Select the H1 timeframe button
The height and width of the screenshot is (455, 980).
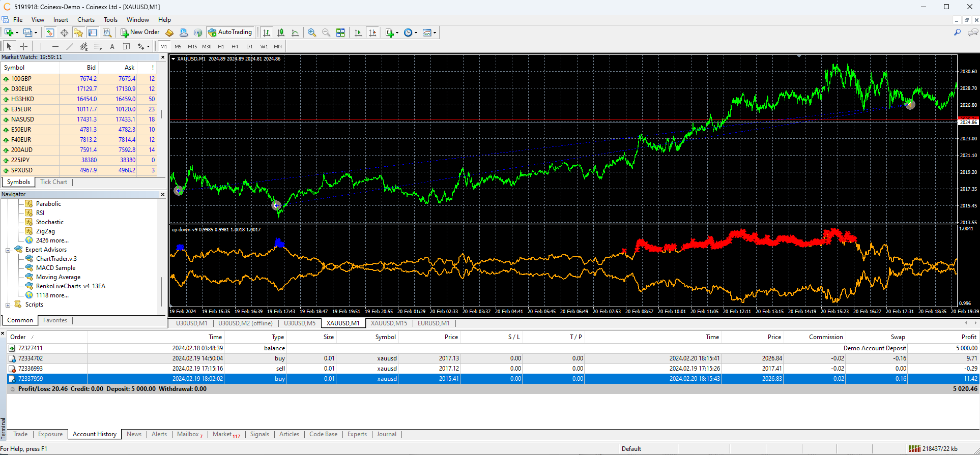pos(221,46)
